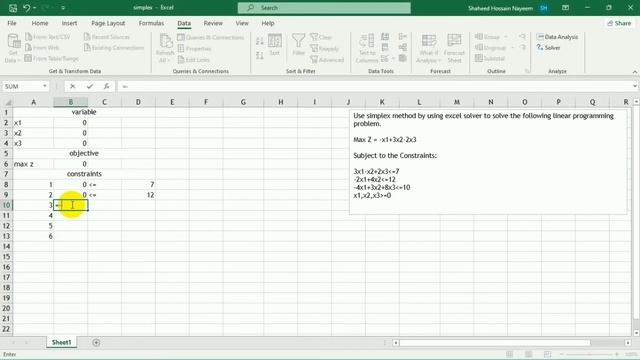Image resolution: width=640 pixels, height=360 pixels.
Task: Click the Get Data button
Action: click(13, 48)
